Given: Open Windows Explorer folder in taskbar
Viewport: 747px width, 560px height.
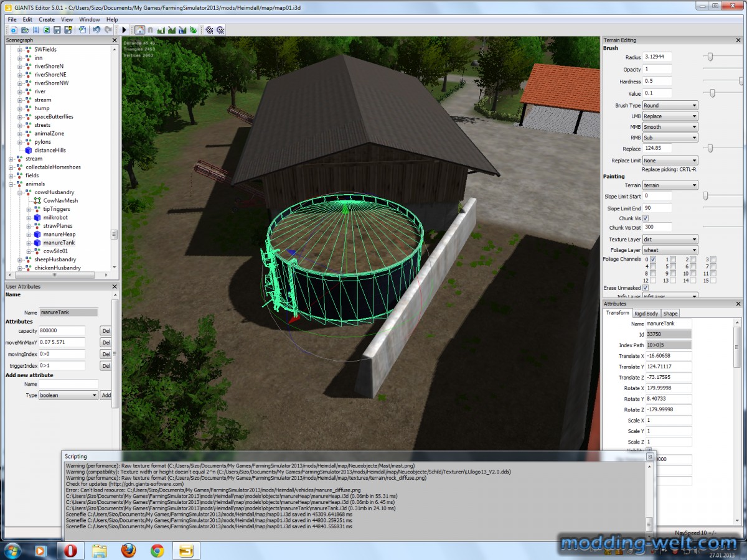Looking at the screenshot, I should 99,550.
